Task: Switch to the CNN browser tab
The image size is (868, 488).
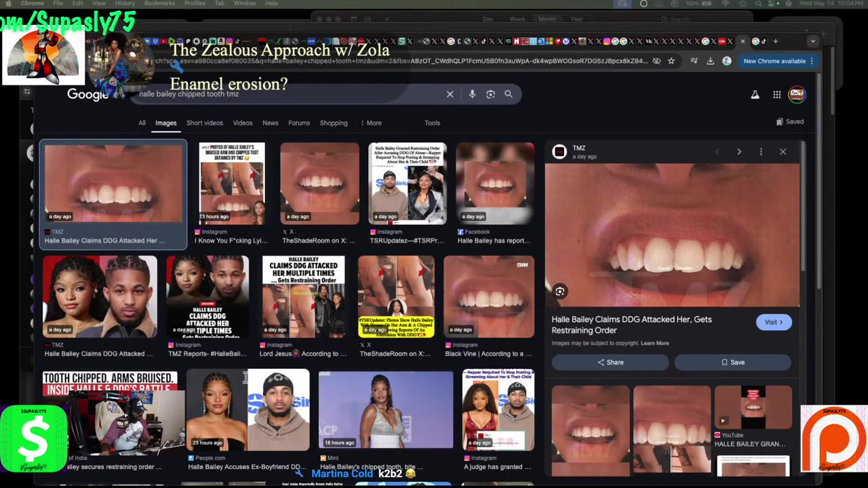Action: click(722, 41)
